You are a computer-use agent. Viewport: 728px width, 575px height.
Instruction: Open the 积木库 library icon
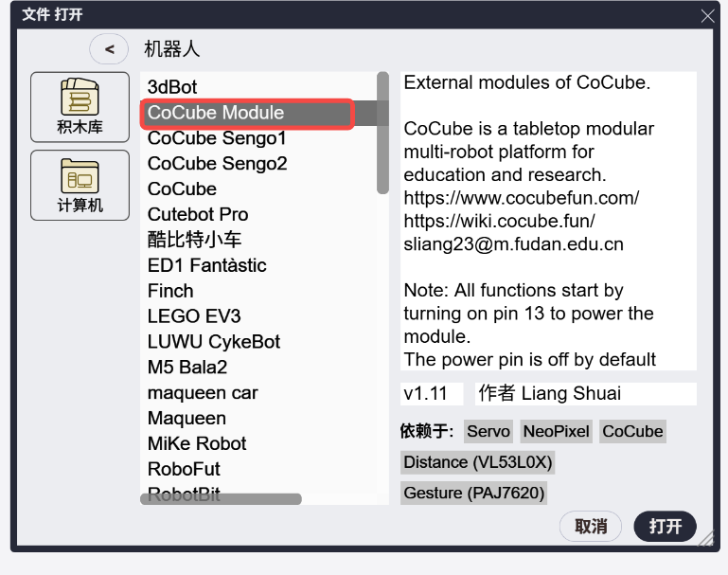tap(80, 107)
